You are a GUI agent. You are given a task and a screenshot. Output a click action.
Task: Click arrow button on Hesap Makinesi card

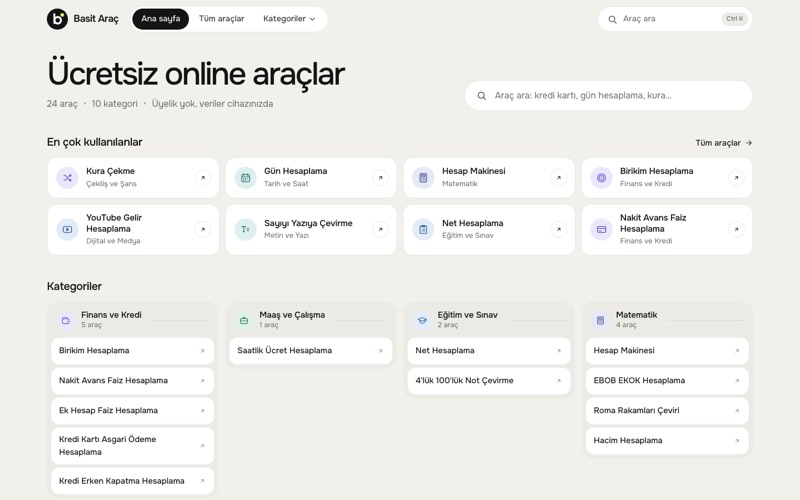559,178
